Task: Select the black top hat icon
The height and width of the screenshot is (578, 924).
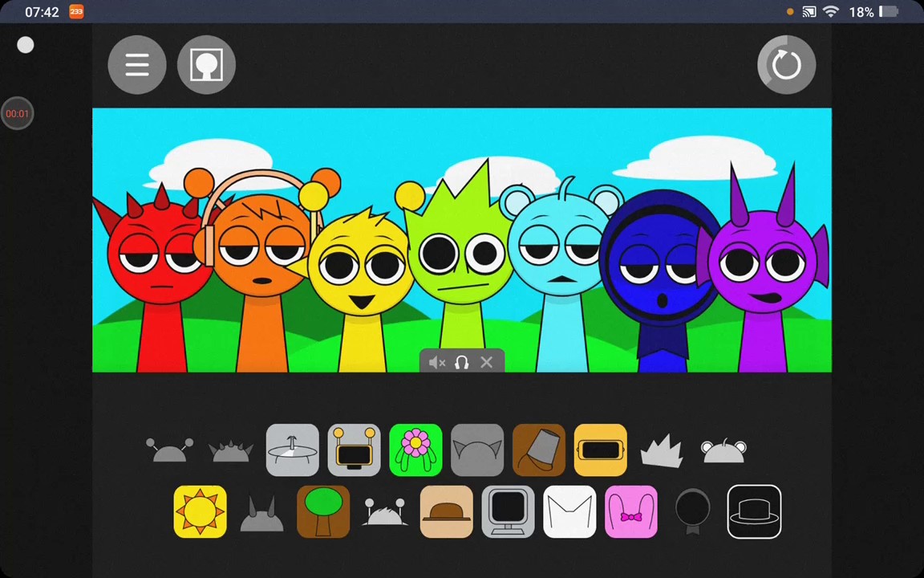Action: click(x=754, y=512)
